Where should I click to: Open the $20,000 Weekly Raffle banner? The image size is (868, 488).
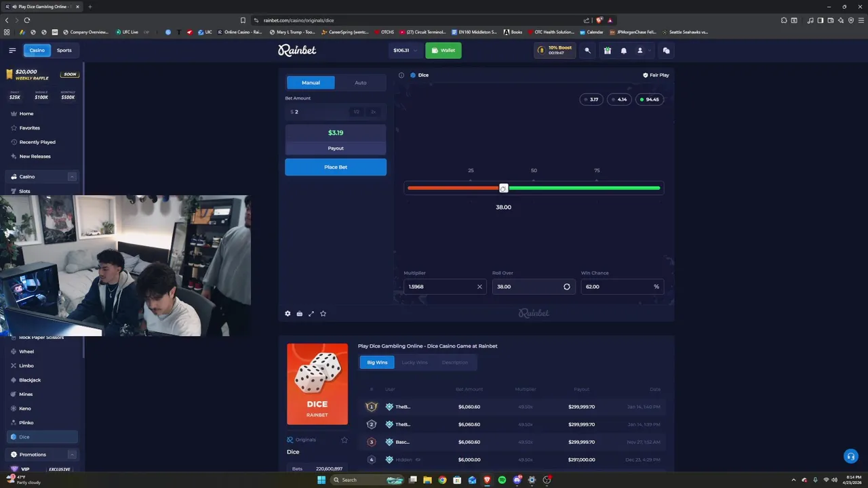click(x=42, y=74)
